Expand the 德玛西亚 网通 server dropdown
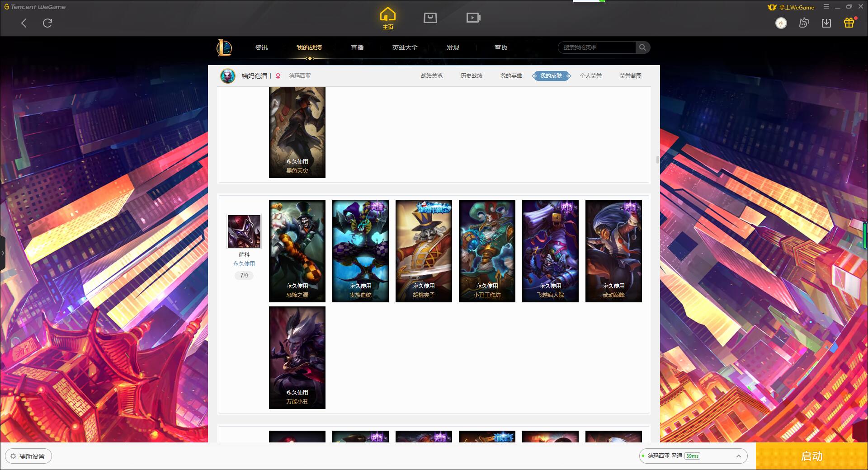Screen dimensions: 868x470 pyautogui.click(x=693, y=456)
